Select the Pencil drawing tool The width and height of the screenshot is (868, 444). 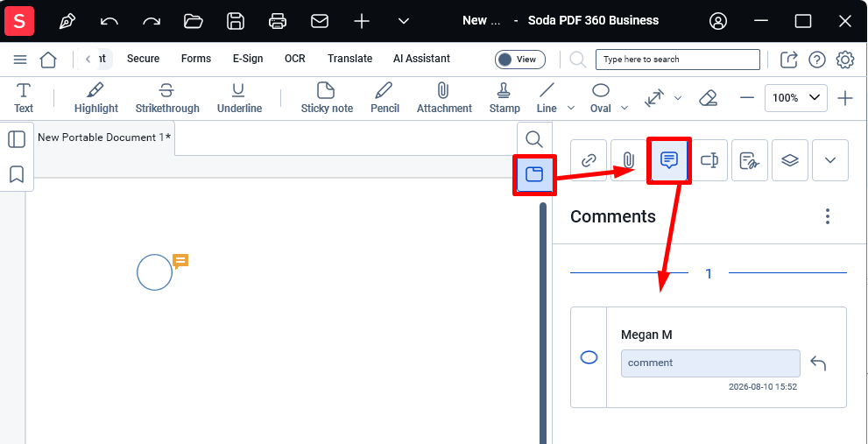[x=385, y=98]
